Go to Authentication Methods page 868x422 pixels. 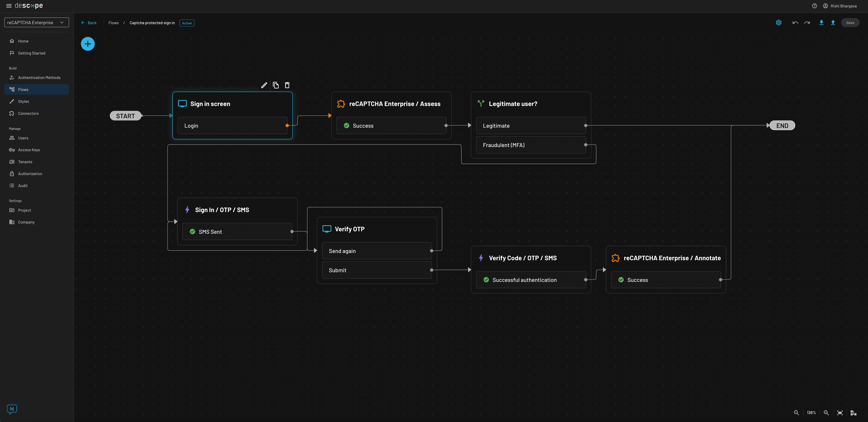pyautogui.click(x=39, y=78)
